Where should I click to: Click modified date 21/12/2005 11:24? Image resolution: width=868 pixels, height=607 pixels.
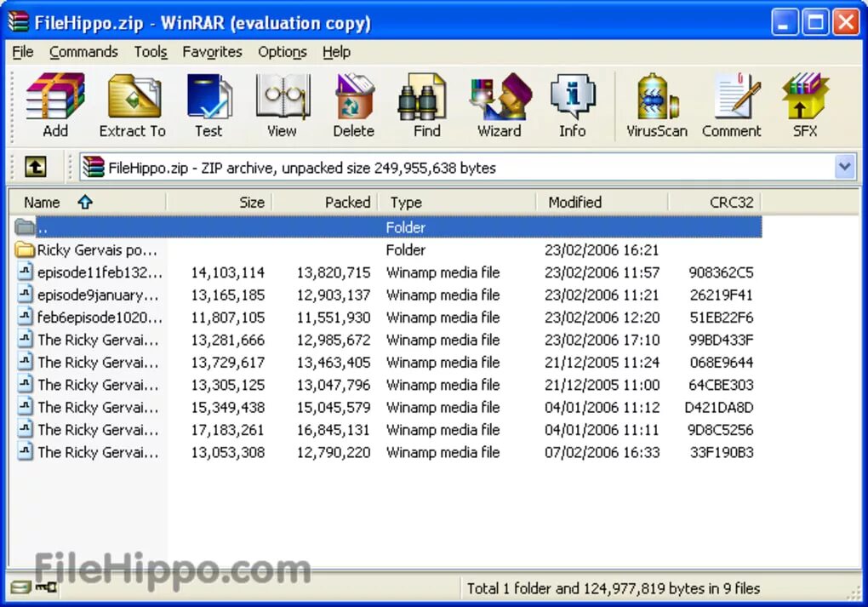(602, 362)
